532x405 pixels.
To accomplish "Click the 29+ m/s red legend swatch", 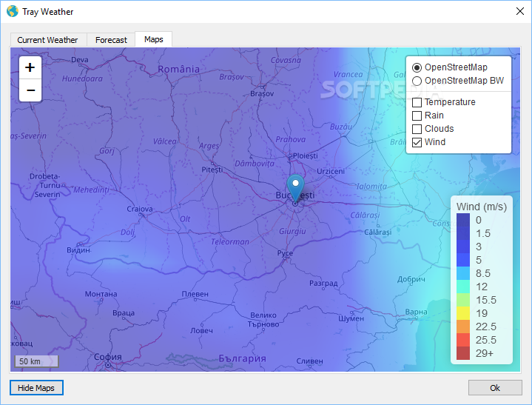I will pos(463,353).
